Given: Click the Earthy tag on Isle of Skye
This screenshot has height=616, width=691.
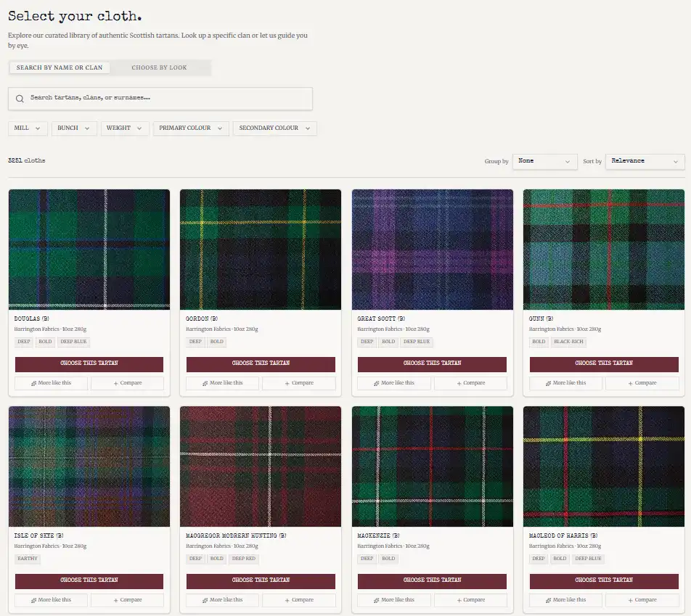Looking at the screenshot, I should click(x=28, y=559).
